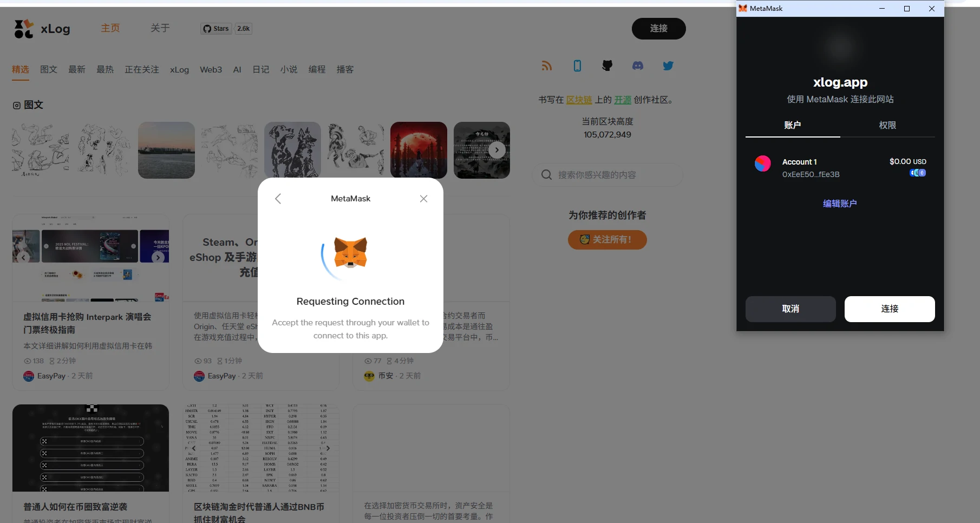This screenshot has height=523, width=980.
Task: Open the 开源 link
Action: coord(623,100)
